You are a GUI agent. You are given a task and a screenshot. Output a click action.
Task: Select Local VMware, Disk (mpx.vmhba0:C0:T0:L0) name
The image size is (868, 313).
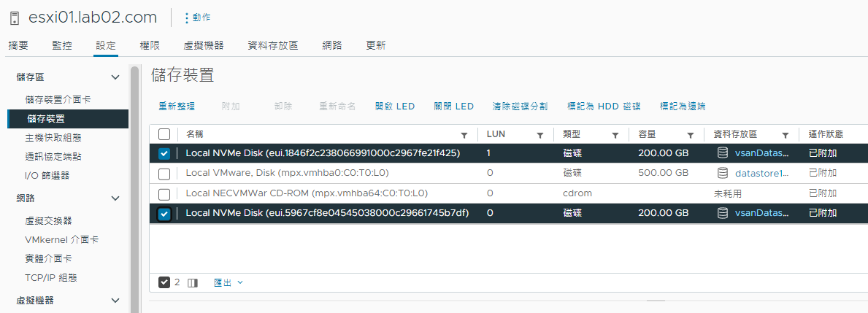click(288, 173)
